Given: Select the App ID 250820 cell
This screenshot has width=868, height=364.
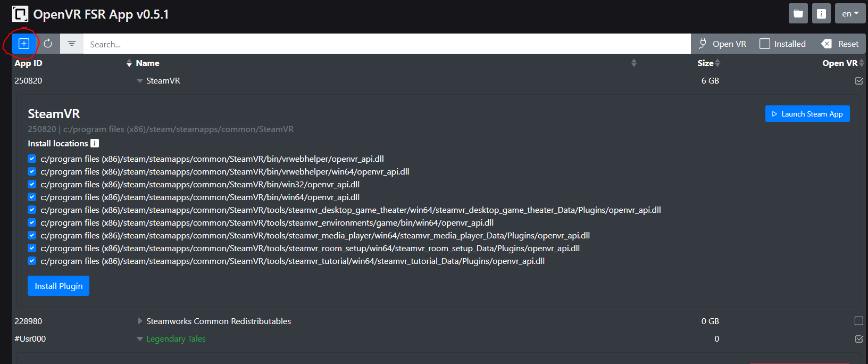Looking at the screenshot, I should coord(28,81).
